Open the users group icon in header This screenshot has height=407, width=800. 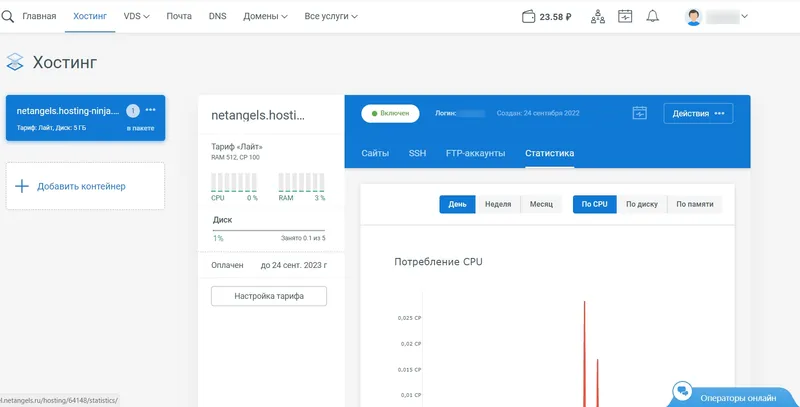coord(597,16)
